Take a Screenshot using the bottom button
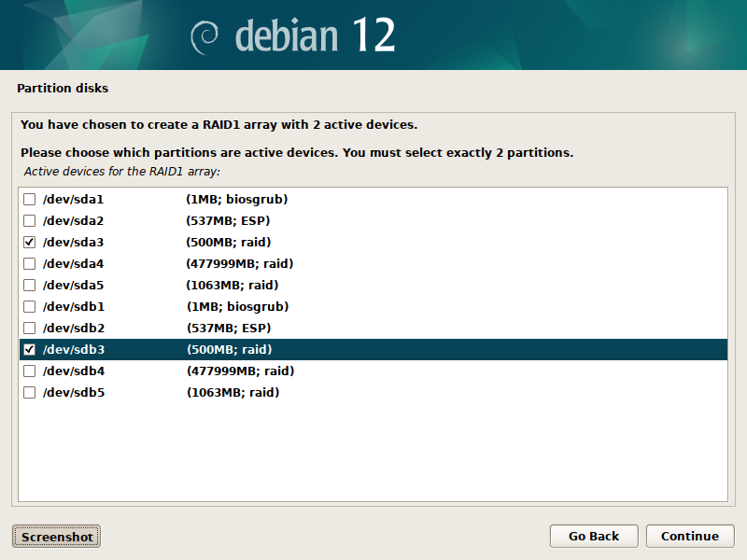 click(x=57, y=537)
